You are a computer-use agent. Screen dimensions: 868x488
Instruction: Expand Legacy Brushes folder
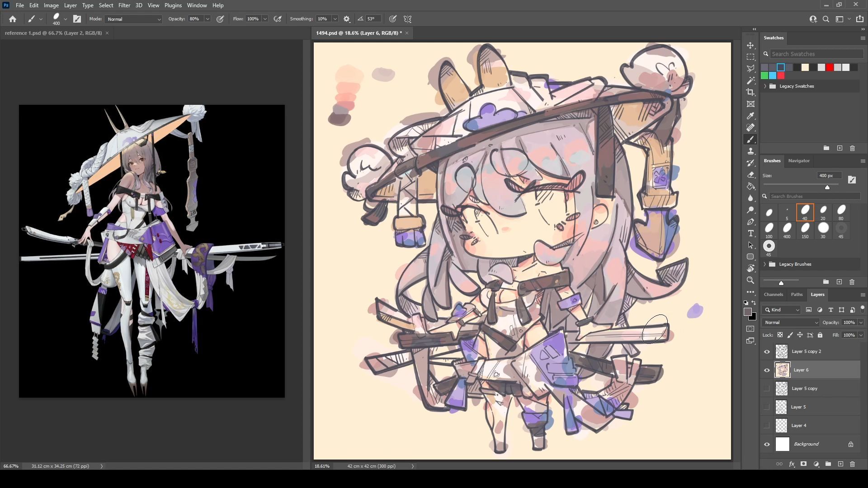coord(765,264)
